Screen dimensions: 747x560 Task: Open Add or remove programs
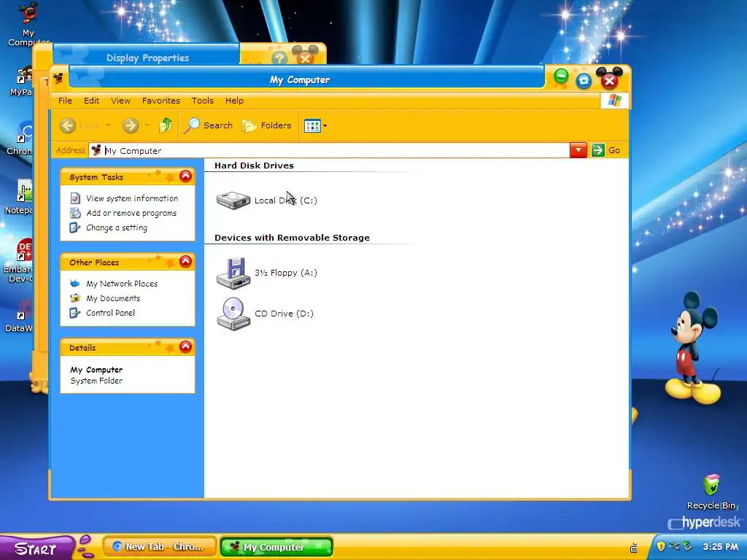[131, 214]
